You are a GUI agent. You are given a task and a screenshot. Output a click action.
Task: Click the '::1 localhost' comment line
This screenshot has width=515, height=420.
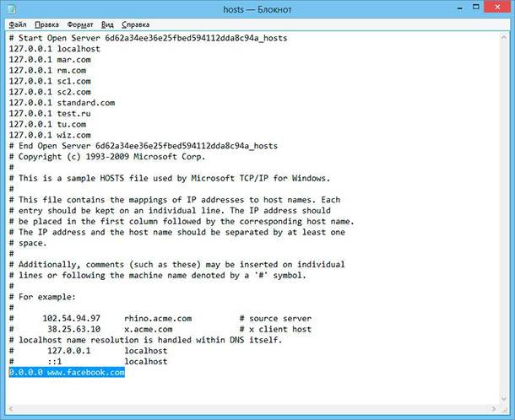(x=89, y=362)
